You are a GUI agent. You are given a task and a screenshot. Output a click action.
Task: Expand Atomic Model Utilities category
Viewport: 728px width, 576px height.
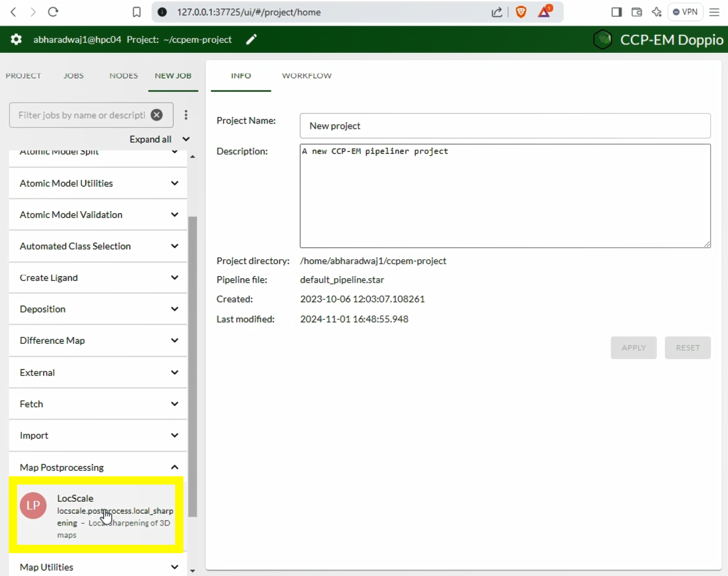[98, 183]
